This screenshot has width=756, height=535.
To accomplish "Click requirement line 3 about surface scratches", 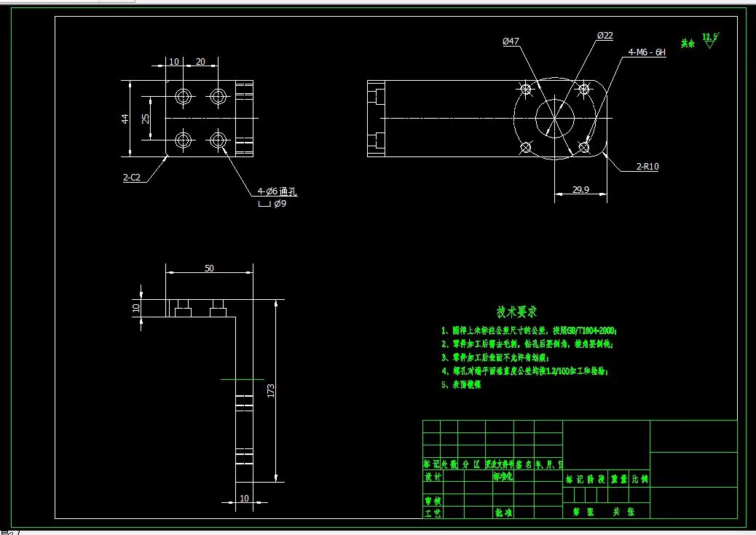I will click(495, 357).
